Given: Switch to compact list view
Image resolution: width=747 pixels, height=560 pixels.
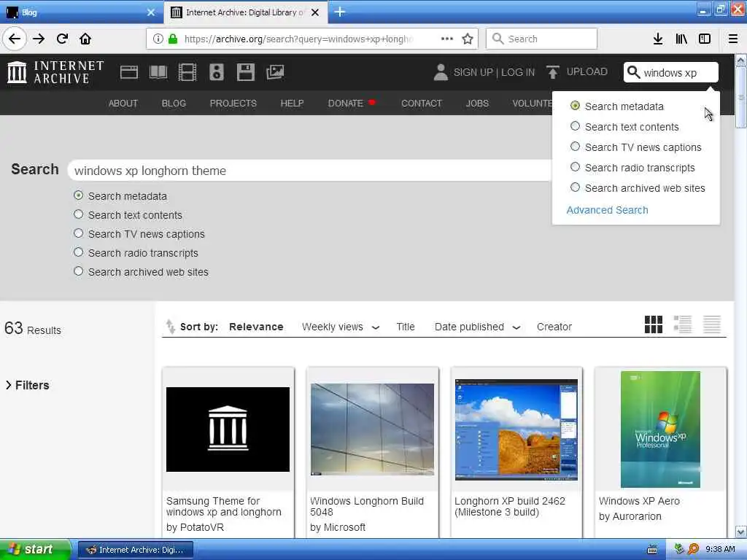Looking at the screenshot, I should 712,324.
